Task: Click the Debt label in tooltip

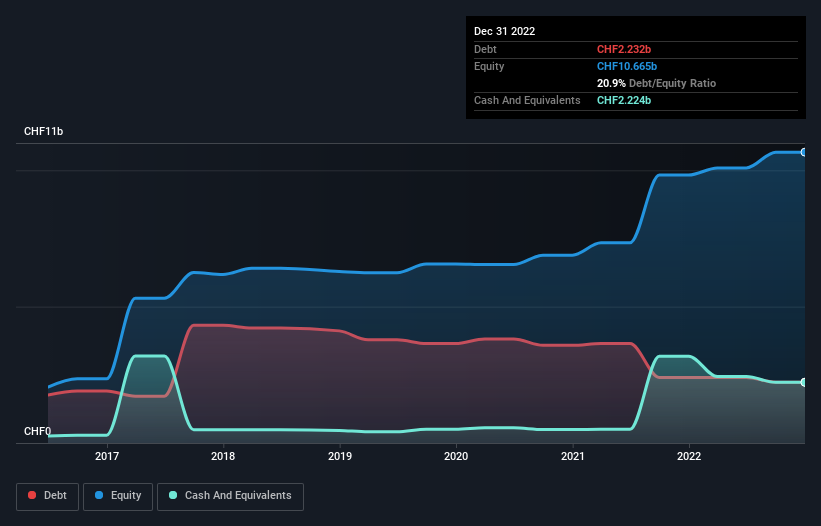Action: [485, 49]
